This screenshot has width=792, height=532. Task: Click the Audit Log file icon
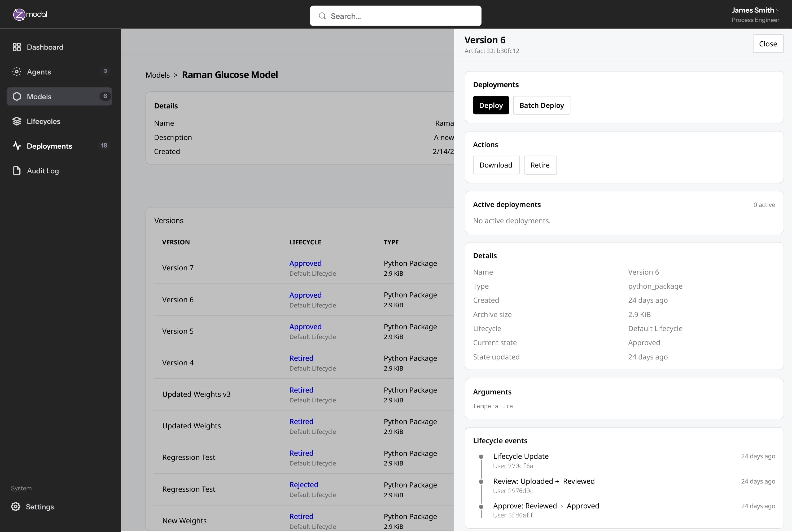[17, 171]
